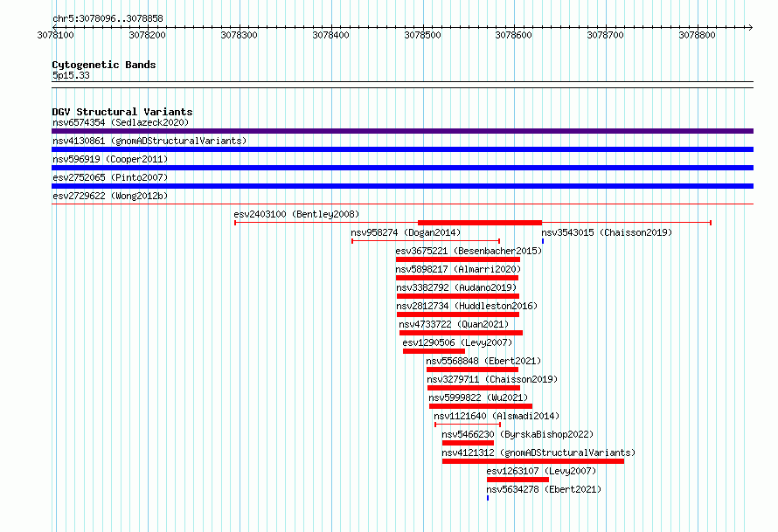Open the nsv958274 (Dogan2014) label
The height and width of the screenshot is (532, 778).
click(x=406, y=232)
